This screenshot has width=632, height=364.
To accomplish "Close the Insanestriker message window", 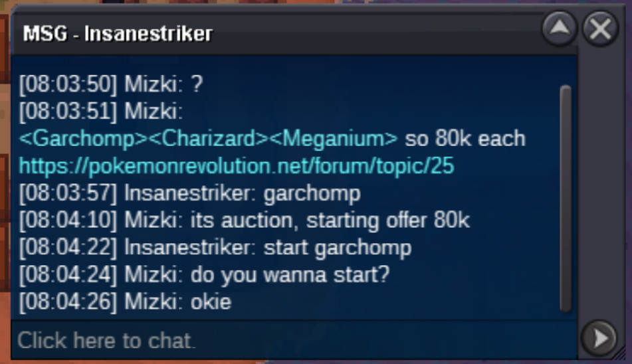I will 600,29.
